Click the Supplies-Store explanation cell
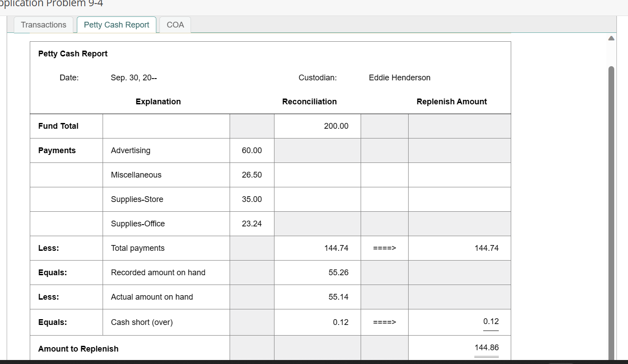The height and width of the screenshot is (364, 628). (166, 199)
